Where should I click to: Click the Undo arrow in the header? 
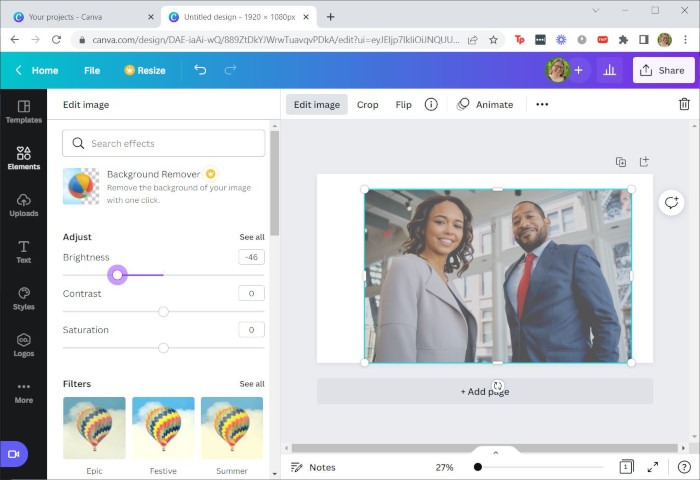pyautogui.click(x=200, y=70)
